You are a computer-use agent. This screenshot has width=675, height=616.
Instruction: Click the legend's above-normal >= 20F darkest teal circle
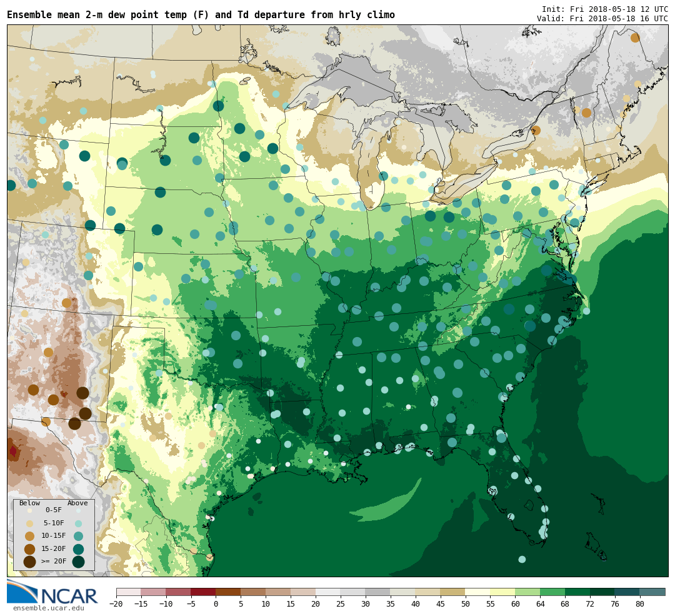tap(78, 562)
